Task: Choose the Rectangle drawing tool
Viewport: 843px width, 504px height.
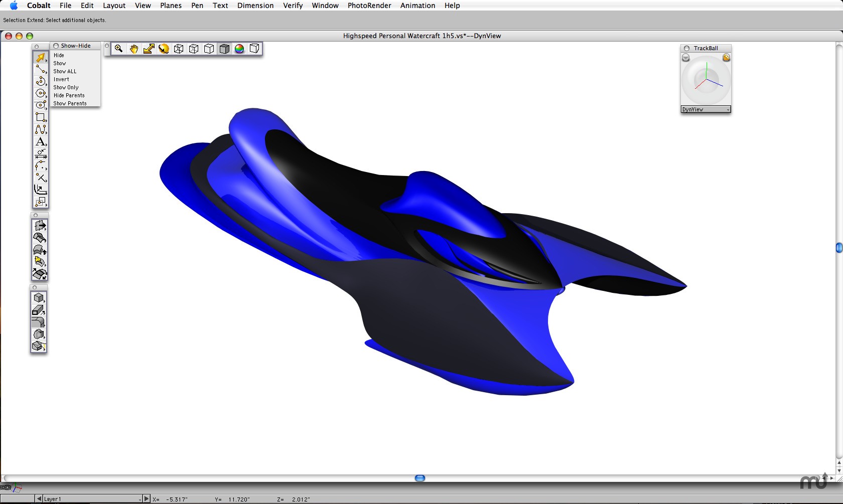Action: tap(40, 117)
